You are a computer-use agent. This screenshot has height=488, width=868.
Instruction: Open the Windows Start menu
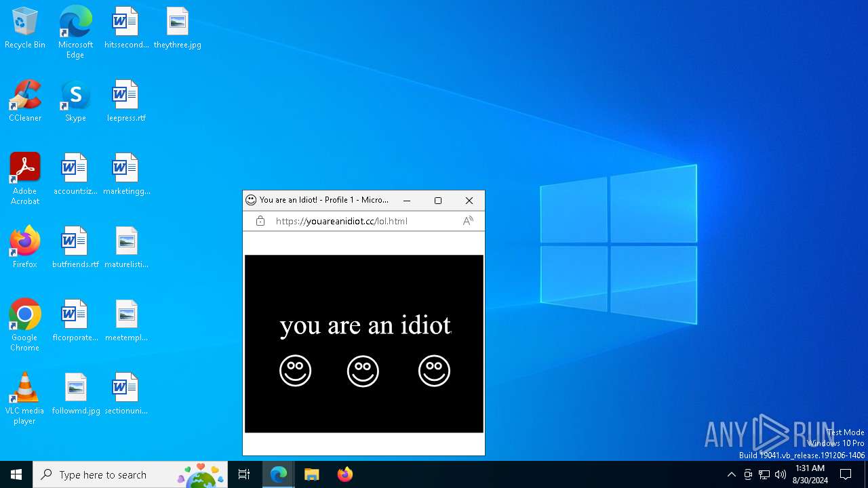pos(16,474)
